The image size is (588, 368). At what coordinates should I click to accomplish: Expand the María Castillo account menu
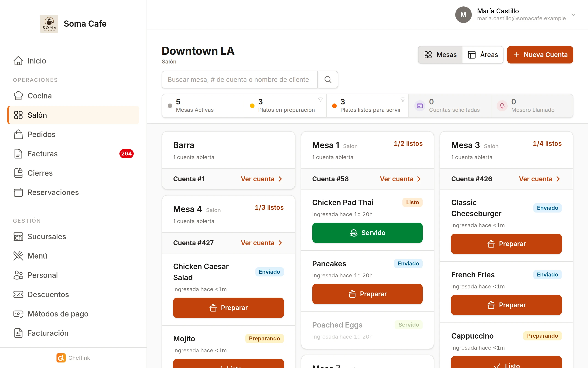[573, 14]
